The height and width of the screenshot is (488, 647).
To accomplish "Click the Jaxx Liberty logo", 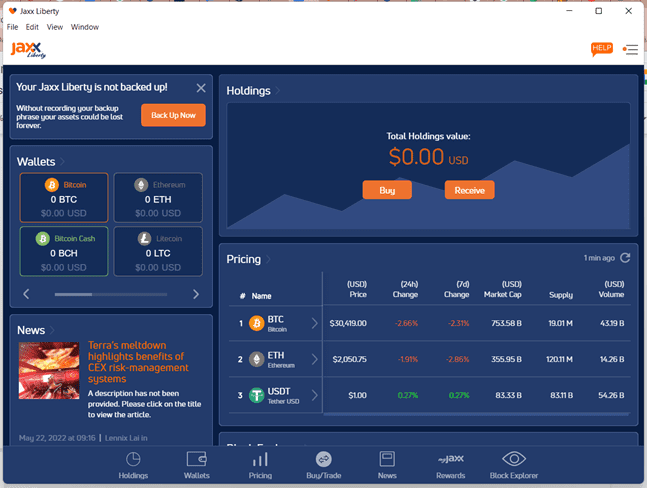I will [28, 50].
